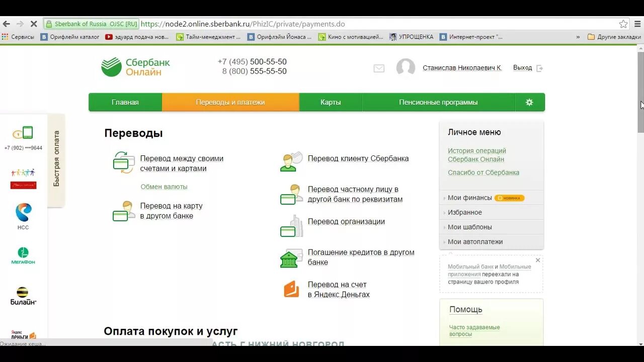Click the Помощь heading link
The image size is (644, 362).
(466, 309)
